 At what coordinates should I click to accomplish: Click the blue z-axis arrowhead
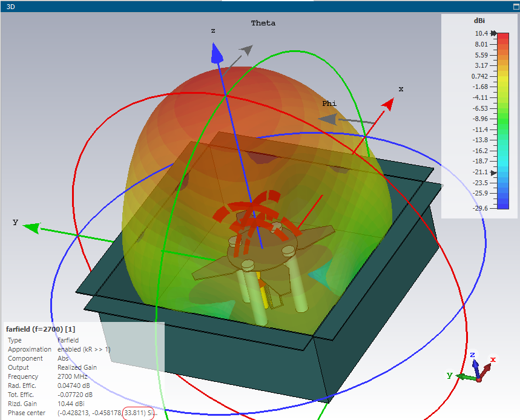pyautogui.click(x=217, y=53)
